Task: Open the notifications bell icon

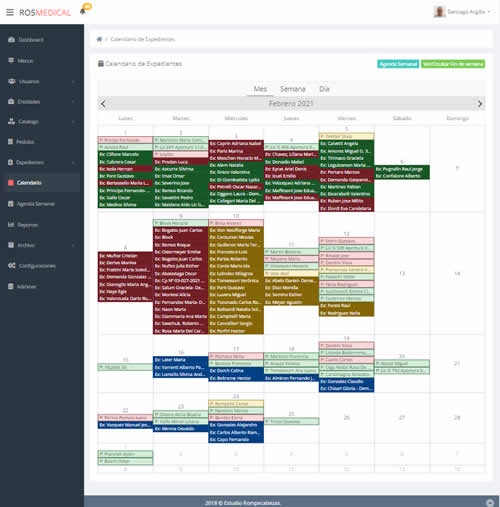Action: pyautogui.click(x=83, y=11)
